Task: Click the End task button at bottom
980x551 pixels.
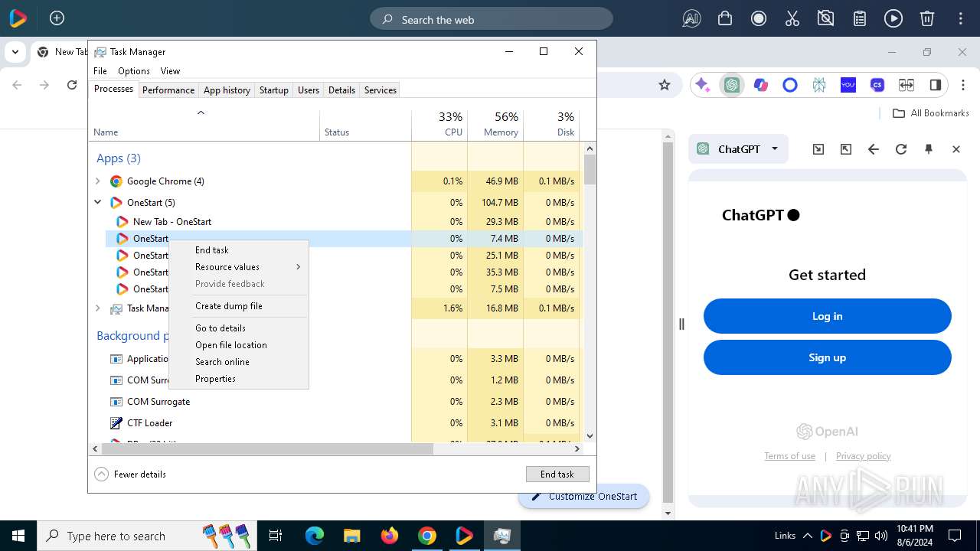Action: tap(557, 474)
